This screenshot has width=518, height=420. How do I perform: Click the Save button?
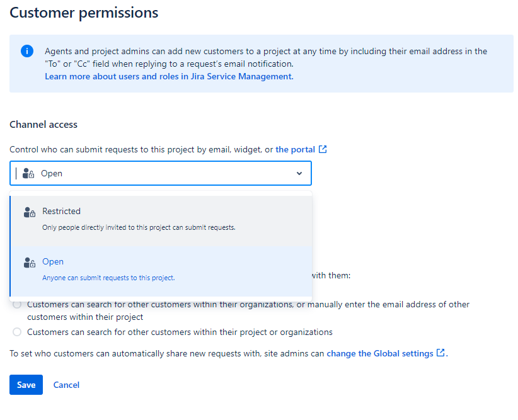pyautogui.click(x=26, y=385)
